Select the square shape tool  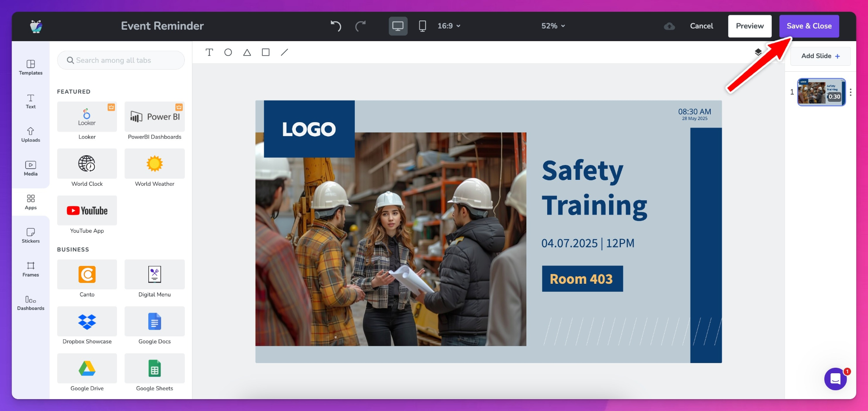click(x=266, y=52)
